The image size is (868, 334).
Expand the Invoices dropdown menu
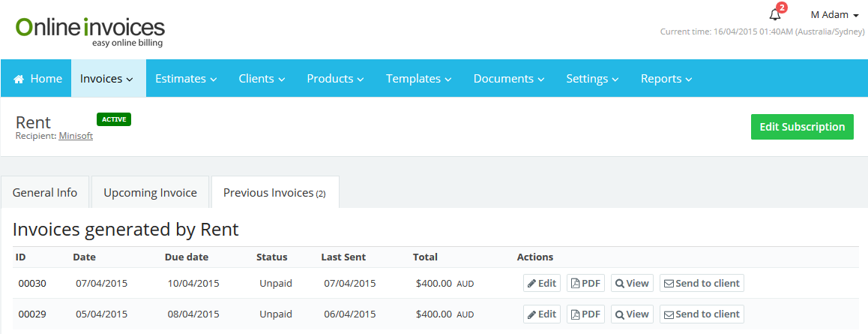106,79
